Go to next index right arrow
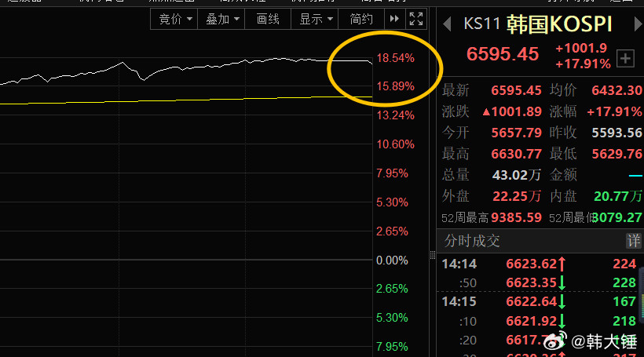 pos(638,24)
